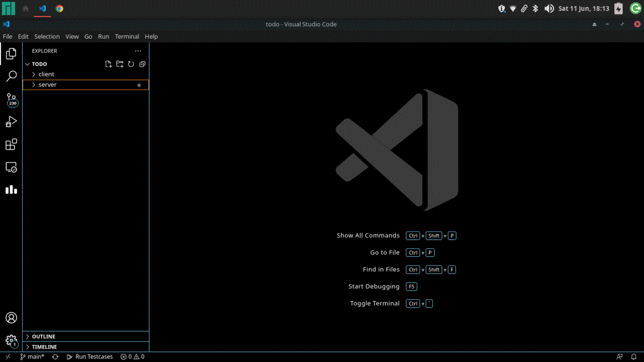Click the New Folder icon in TODO header
This screenshot has height=362, width=644.
tap(120, 64)
